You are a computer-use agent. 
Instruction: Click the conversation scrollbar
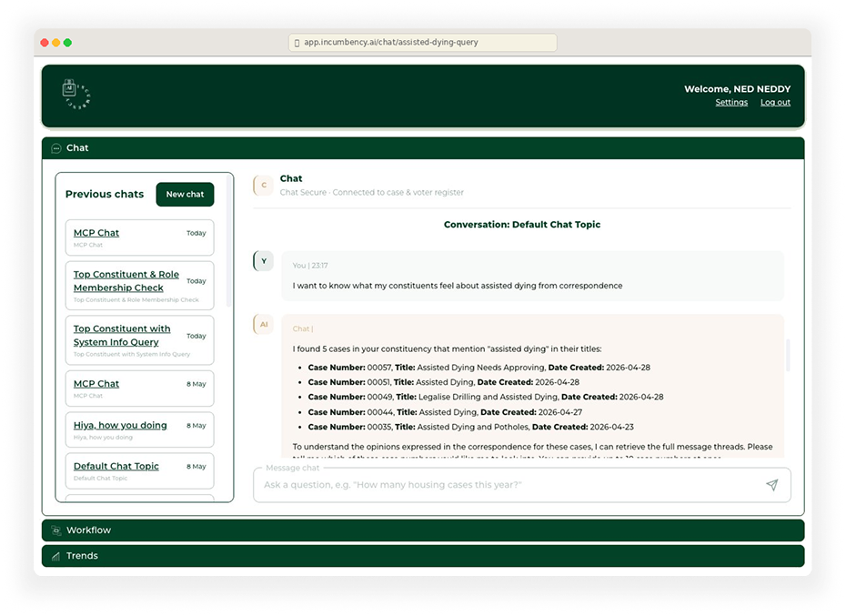click(789, 355)
